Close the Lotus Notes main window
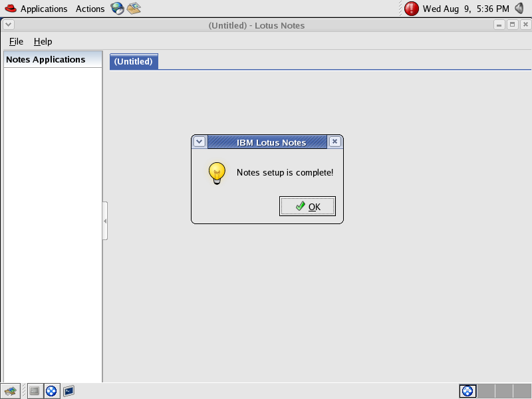The height and width of the screenshot is (399, 532). point(525,25)
